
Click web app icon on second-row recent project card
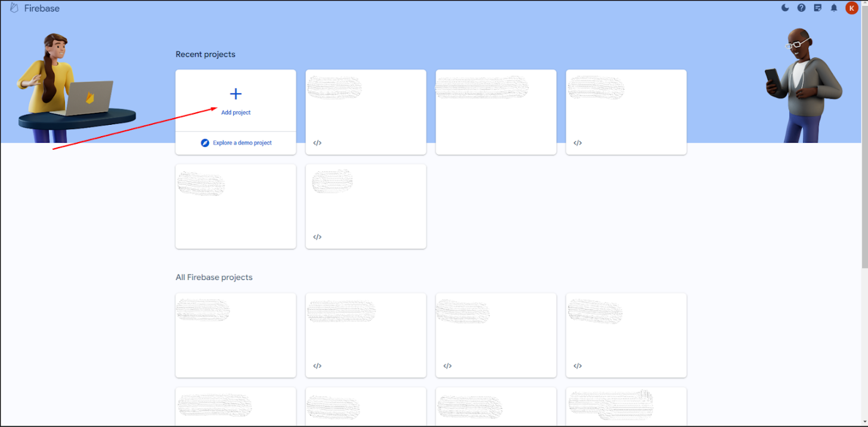click(317, 237)
